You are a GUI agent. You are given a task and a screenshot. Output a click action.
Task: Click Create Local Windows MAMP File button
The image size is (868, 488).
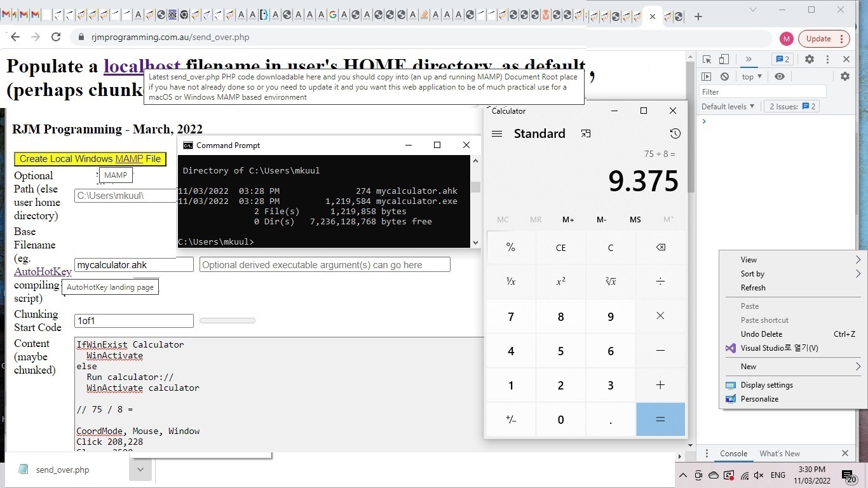pyautogui.click(x=90, y=159)
